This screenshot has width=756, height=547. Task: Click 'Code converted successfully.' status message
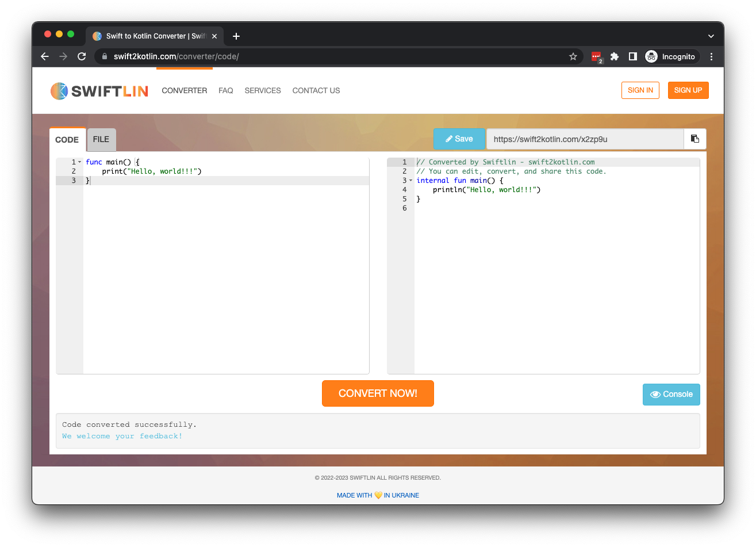[129, 424]
